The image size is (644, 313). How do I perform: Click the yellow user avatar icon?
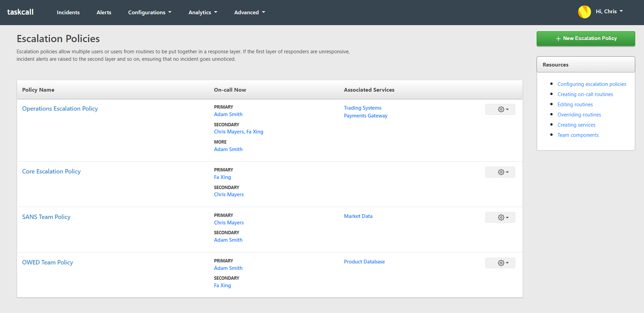click(x=584, y=12)
